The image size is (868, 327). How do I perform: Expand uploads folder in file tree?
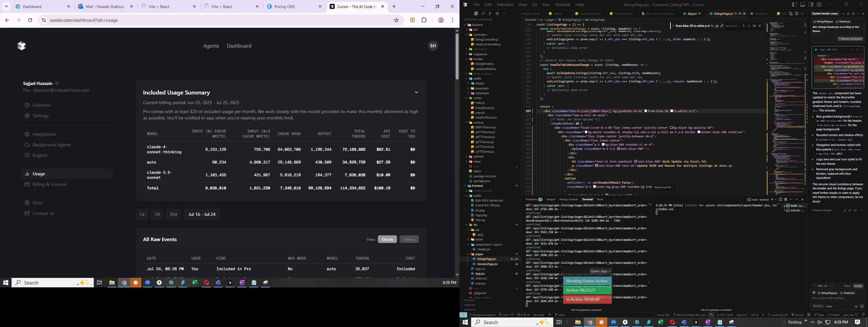click(467, 157)
